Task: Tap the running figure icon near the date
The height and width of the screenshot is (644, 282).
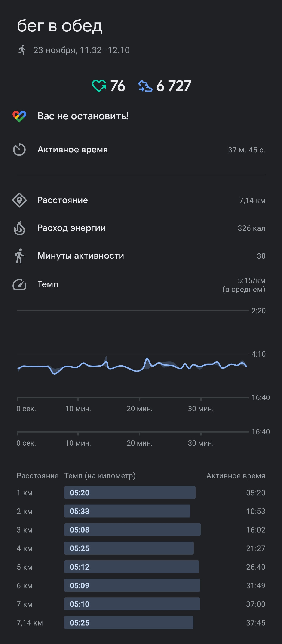Action: (x=22, y=50)
